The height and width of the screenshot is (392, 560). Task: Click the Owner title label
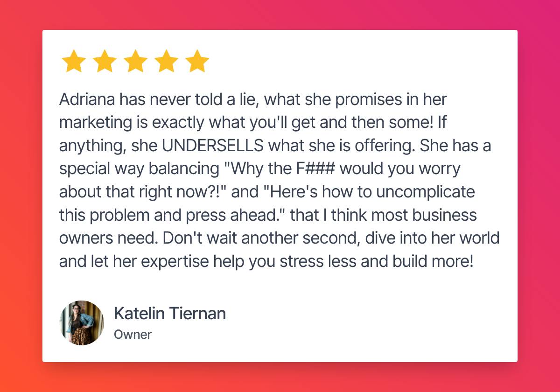133,335
